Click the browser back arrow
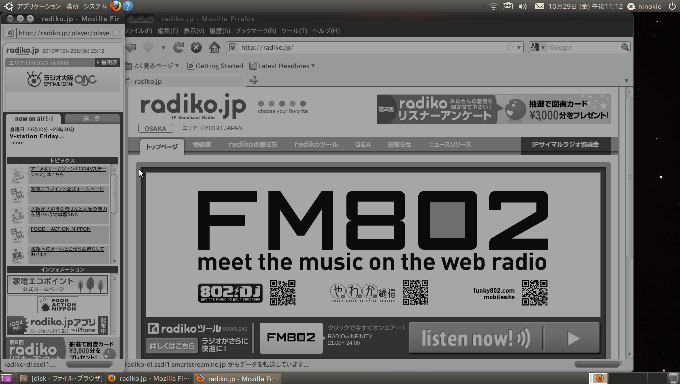680x384 pixels. [x=131, y=47]
